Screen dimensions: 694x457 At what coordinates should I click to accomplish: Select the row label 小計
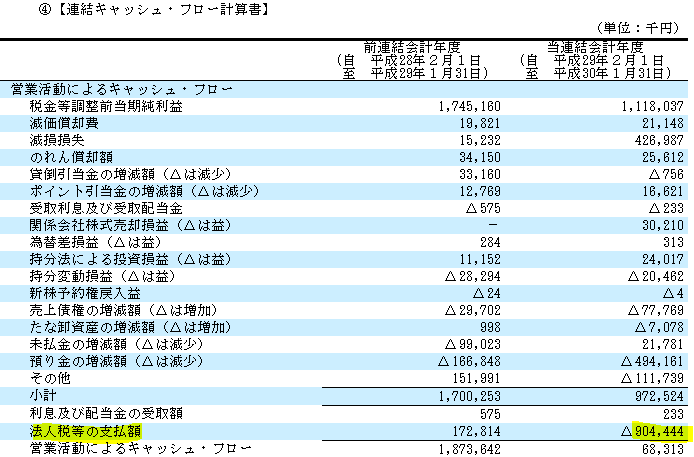(43, 396)
